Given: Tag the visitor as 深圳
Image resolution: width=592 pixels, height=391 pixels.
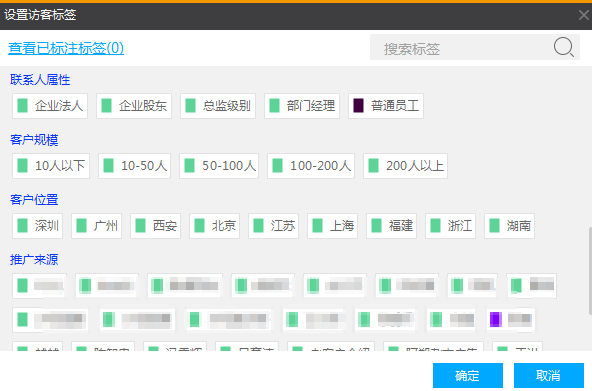Looking at the screenshot, I should click(x=37, y=226).
